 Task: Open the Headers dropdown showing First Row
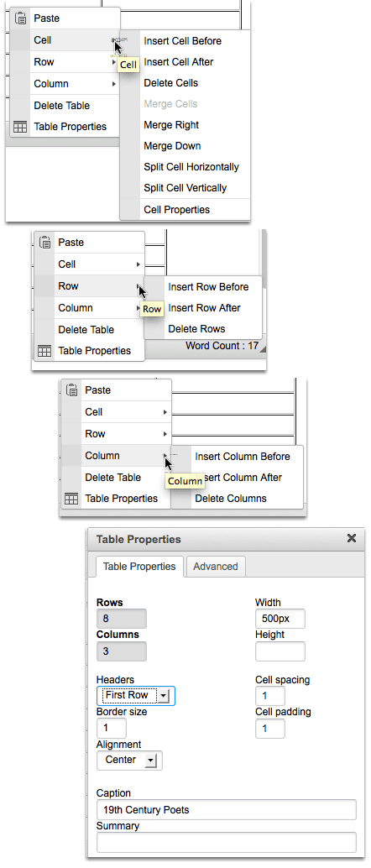pos(136,696)
